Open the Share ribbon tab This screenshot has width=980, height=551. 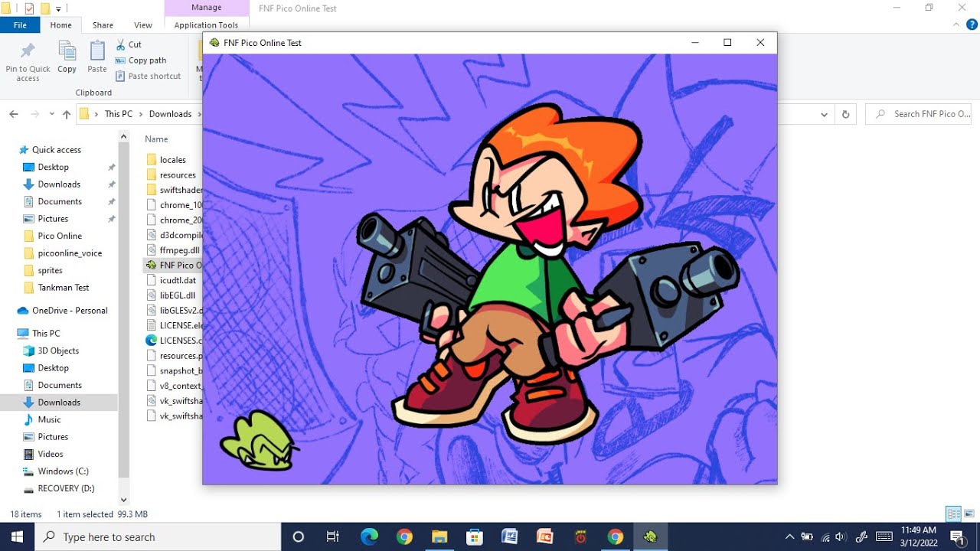tap(103, 25)
